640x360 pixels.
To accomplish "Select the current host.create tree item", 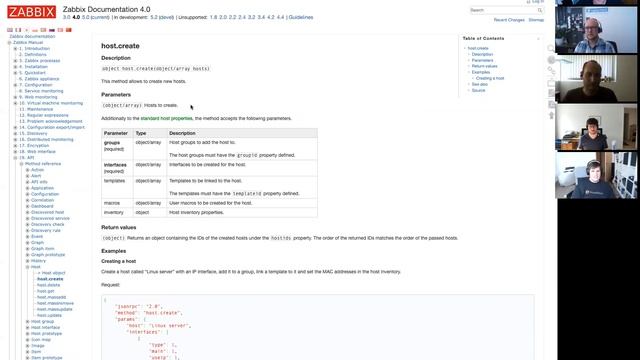I will pos(50,279).
